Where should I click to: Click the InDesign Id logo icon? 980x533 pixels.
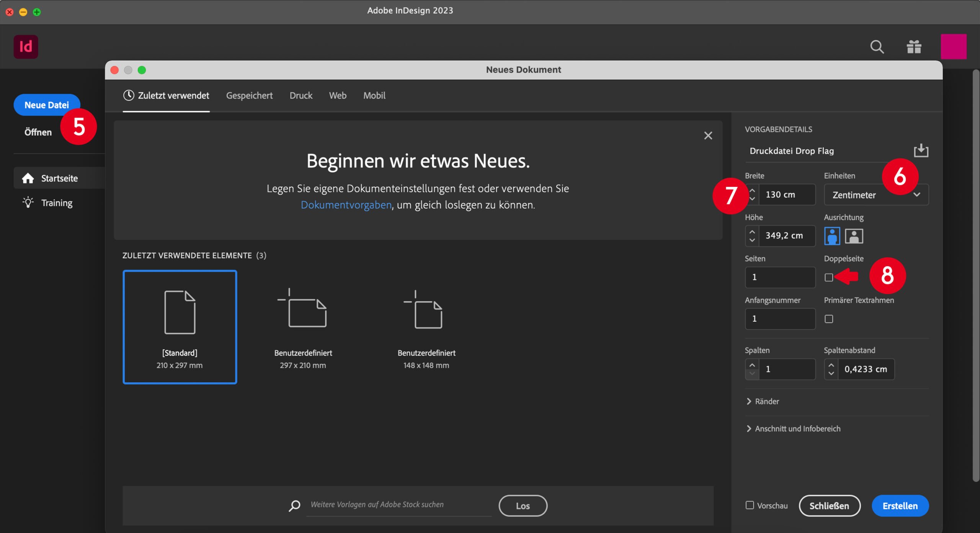pos(26,47)
